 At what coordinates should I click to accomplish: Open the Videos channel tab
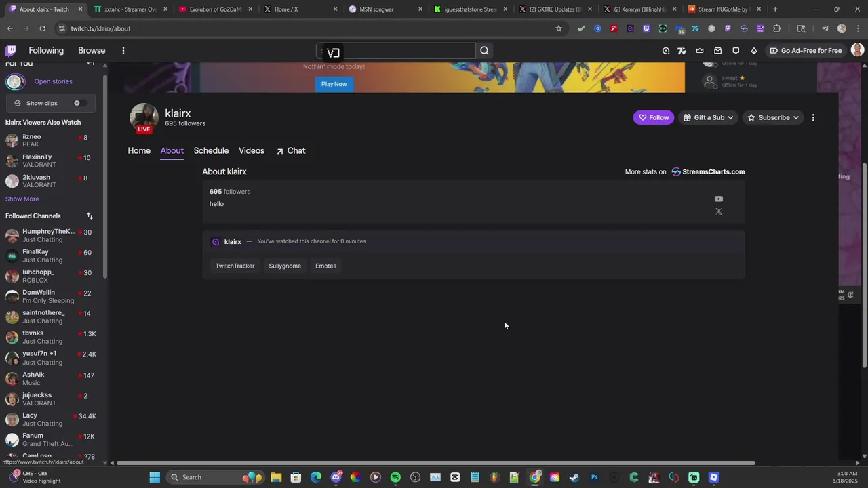(x=251, y=150)
